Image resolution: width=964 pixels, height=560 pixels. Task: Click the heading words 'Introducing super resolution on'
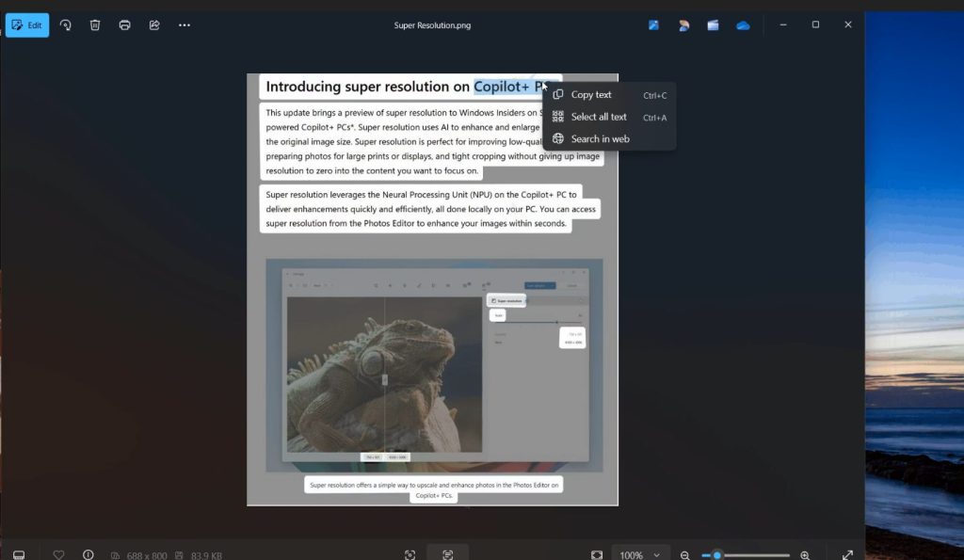pyautogui.click(x=367, y=87)
